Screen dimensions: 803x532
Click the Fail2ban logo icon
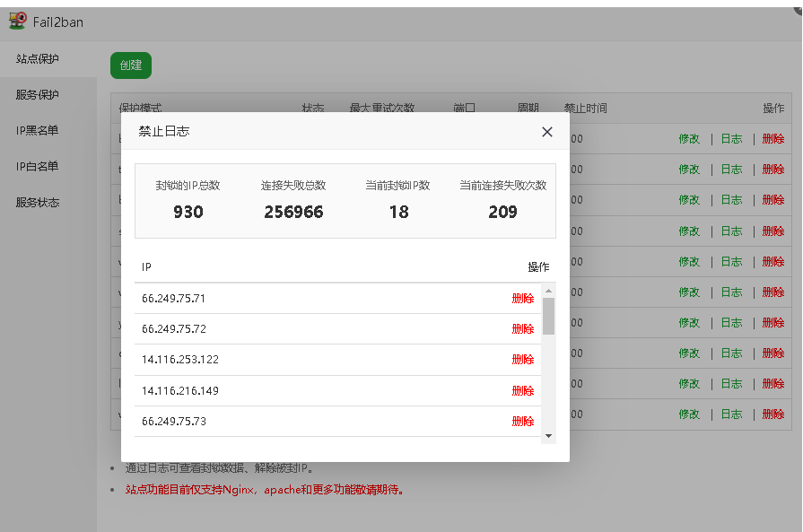pos(19,22)
